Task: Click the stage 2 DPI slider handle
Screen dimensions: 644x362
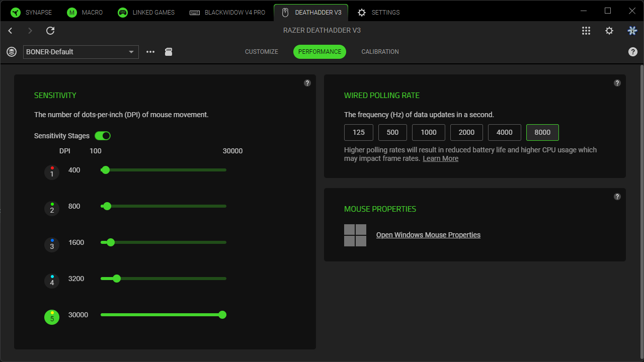Action: [x=107, y=206]
